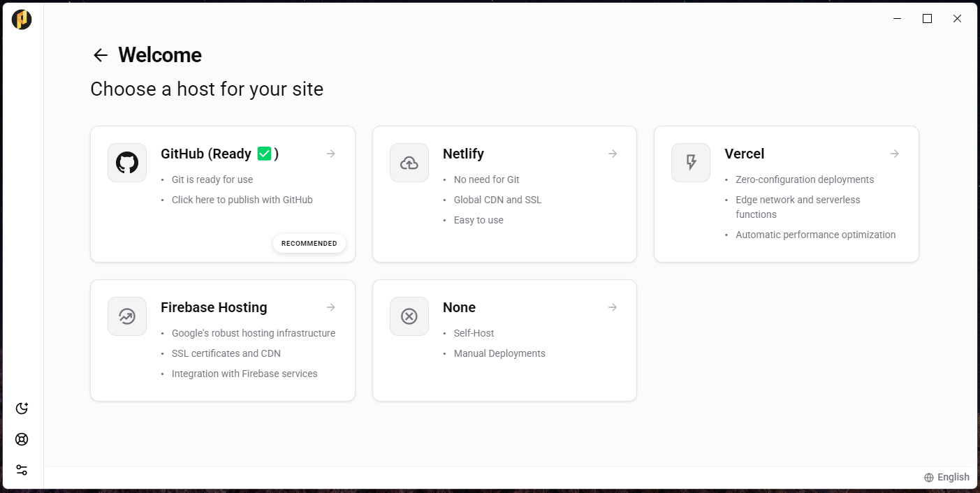Click the Vercel lightning bolt icon
This screenshot has height=493, width=980.
coord(691,163)
